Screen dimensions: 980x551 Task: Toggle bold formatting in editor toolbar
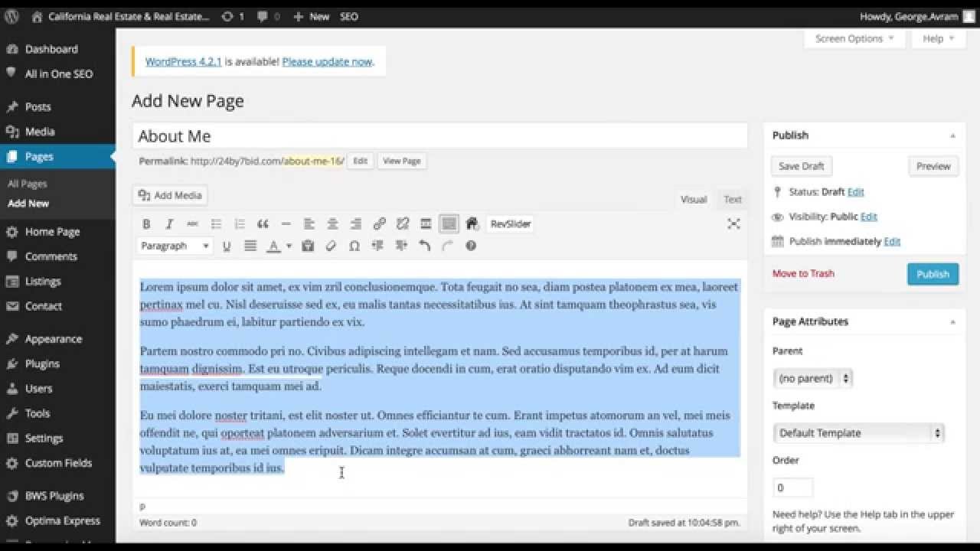coord(146,224)
